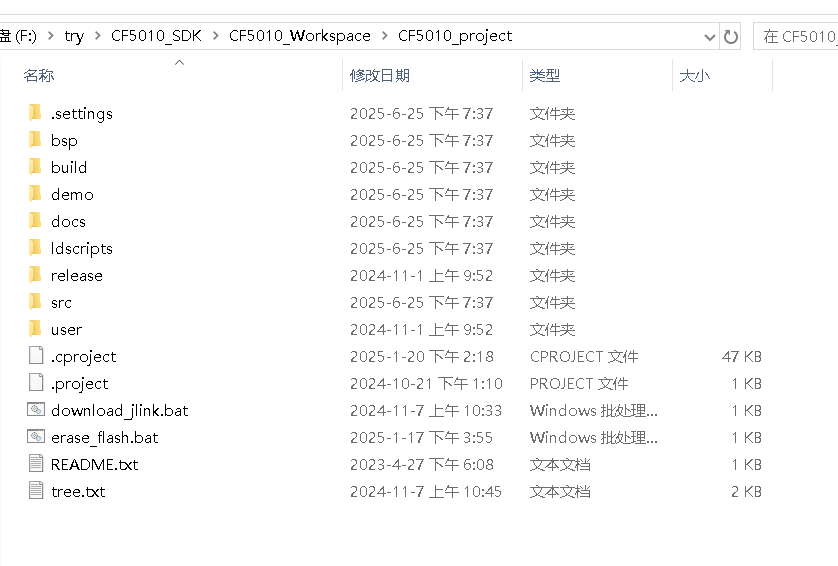Click the '2 KB' size of tree.txt

tap(746, 491)
